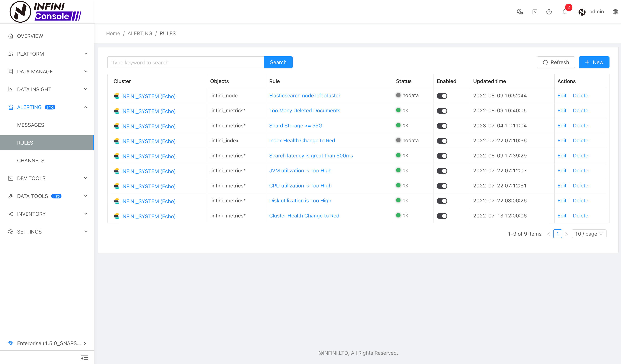This screenshot has height=364, width=621.
Task: Edit the CPU utilization is Too High rule
Action: point(562,186)
